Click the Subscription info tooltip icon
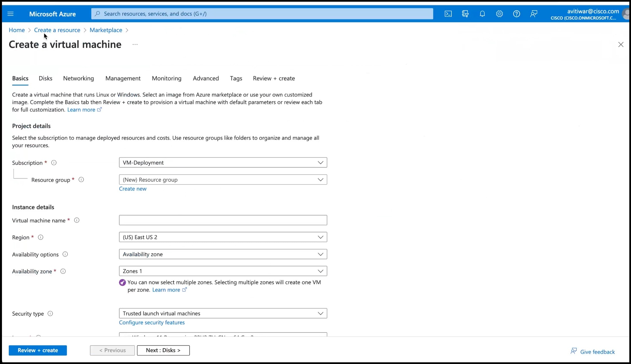631x364 pixels. click(x=53, y=163)
